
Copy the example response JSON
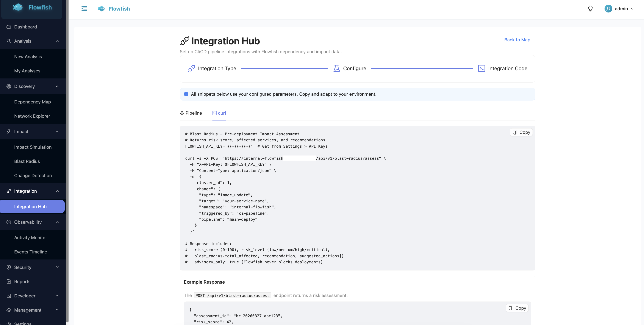[x=517, y=308]
